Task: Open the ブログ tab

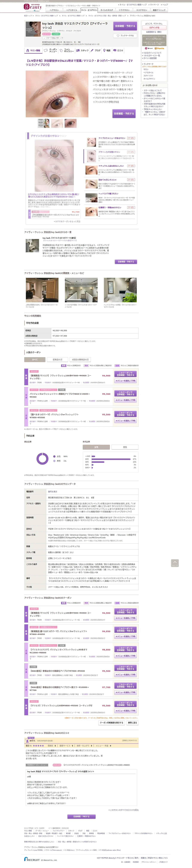Action: pyautogui.click(x=96, y=51)
